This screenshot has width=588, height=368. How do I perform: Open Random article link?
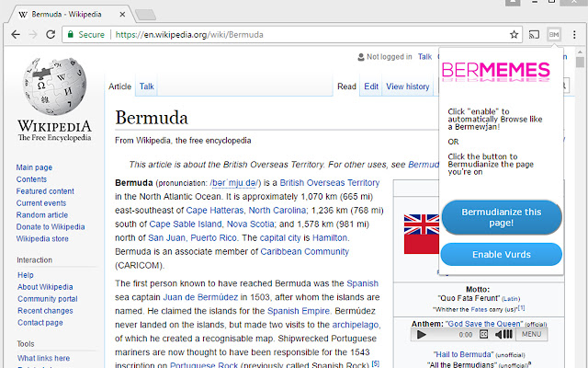(42, 214)
